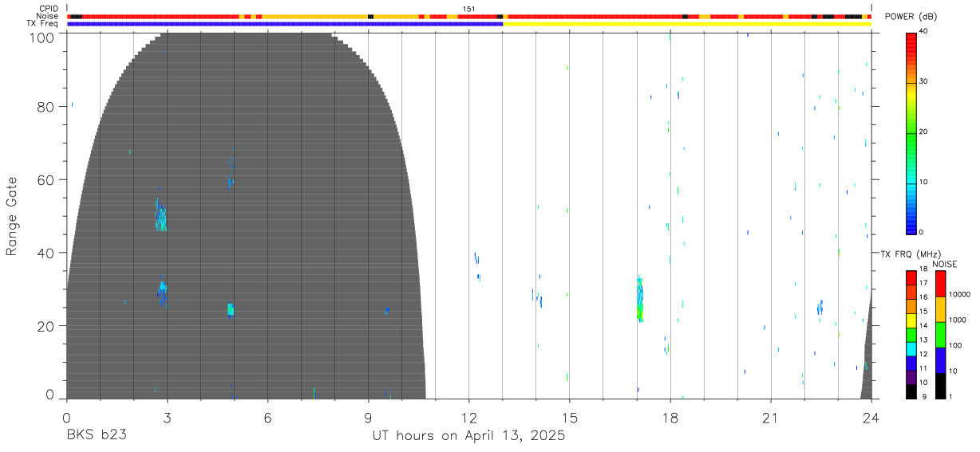This screenshot has width=980, height=452.
Task: Click the x-axis tick label 21
Action: pos(770,418)
